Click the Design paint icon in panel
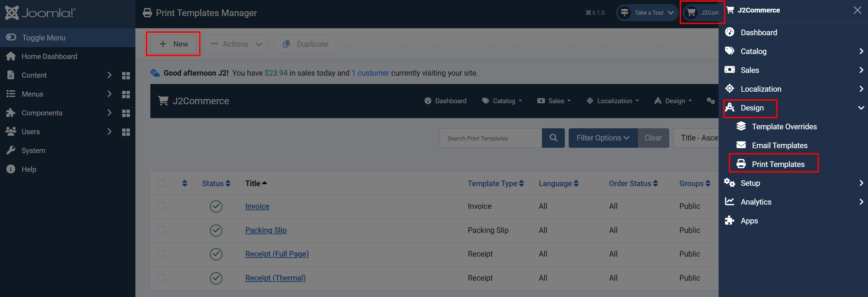Viewport: 868px width, 297px height. (x=730, y=107)
